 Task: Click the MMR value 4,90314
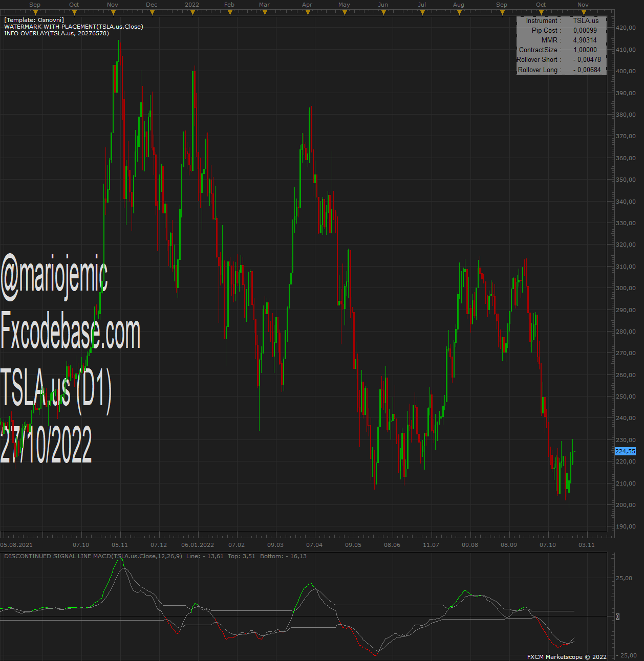(585, 40)
